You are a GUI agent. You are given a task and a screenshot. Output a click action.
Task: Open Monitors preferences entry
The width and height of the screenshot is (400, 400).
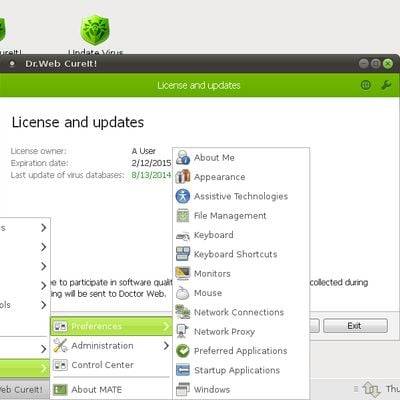(x=241, y=273)
